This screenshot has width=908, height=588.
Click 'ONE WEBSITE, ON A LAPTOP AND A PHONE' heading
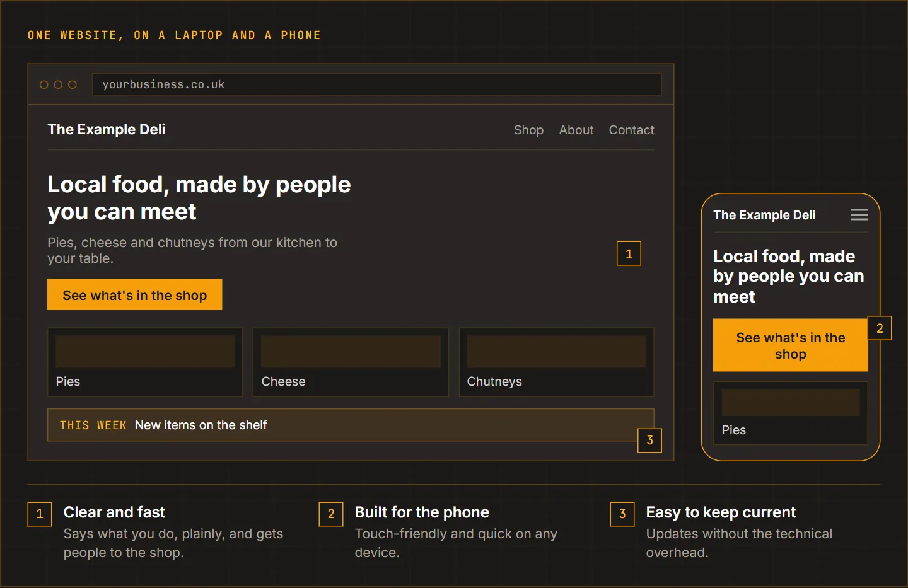[174, 35]
